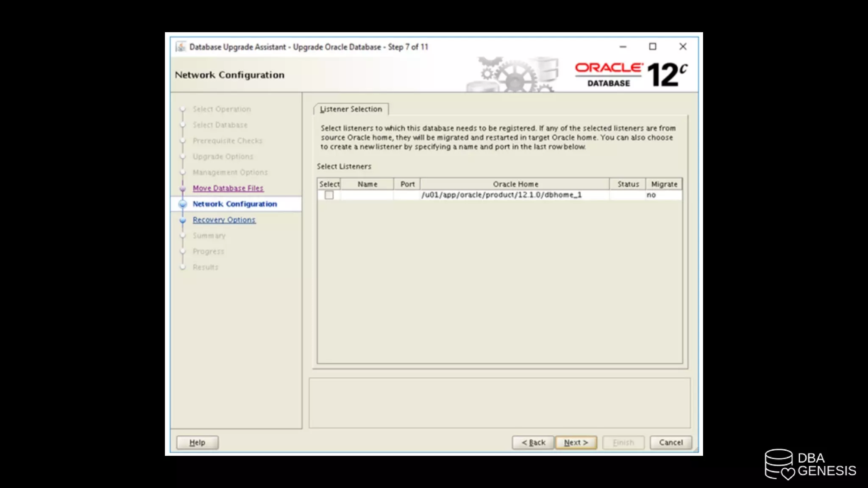Click the Recovery Options step bullet

point(183,220)
